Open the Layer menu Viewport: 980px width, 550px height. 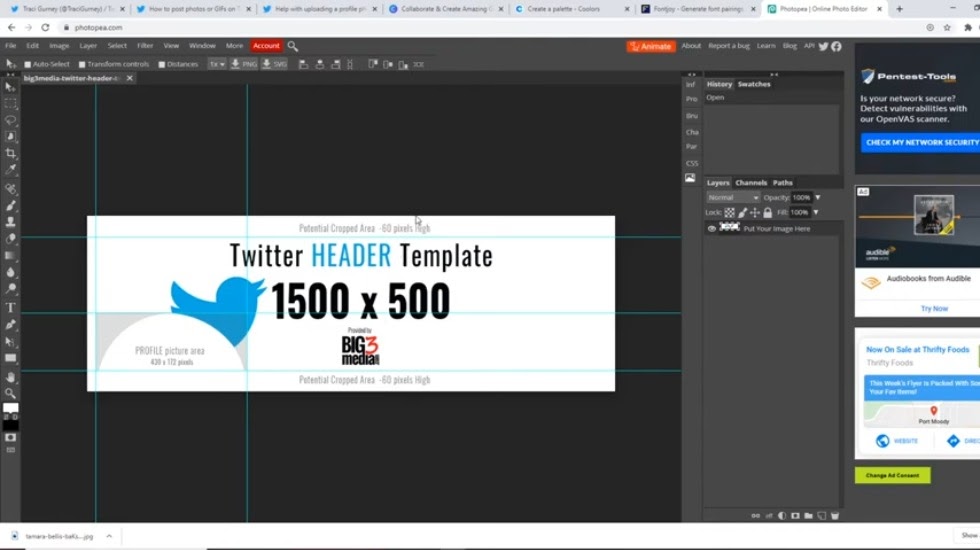[x=88, y=46]
